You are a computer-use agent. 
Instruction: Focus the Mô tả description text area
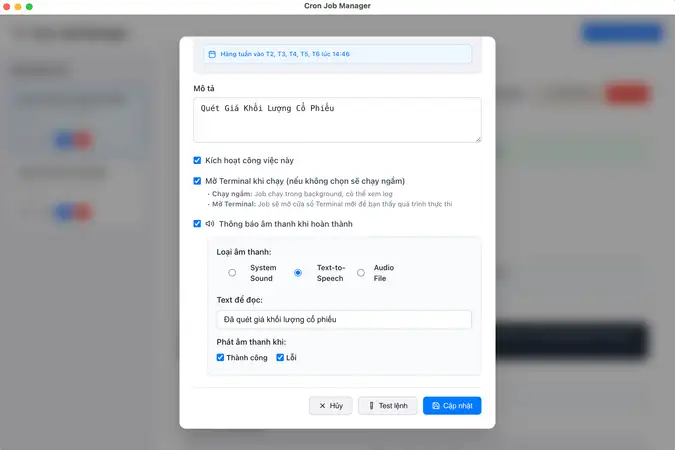(337, 120)
